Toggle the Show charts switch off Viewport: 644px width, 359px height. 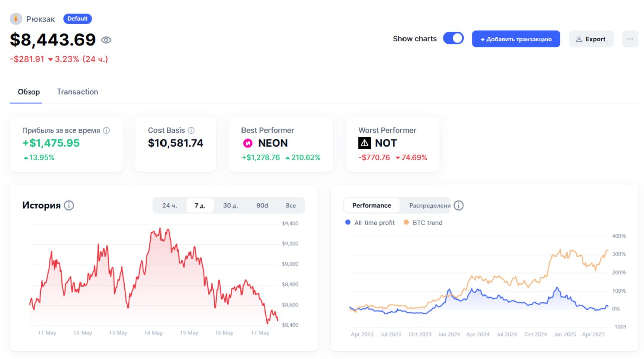[453, 38]
